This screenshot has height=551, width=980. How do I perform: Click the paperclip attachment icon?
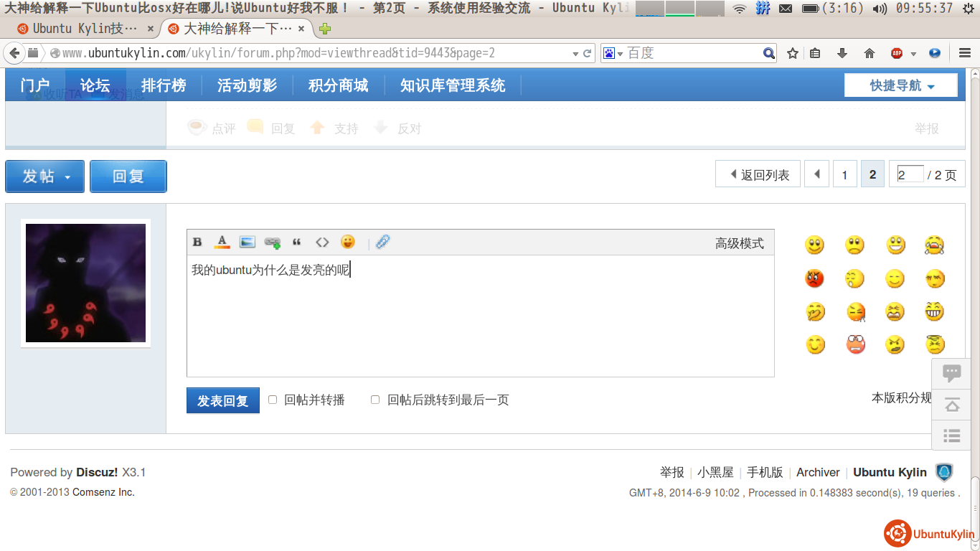[383, 242]
